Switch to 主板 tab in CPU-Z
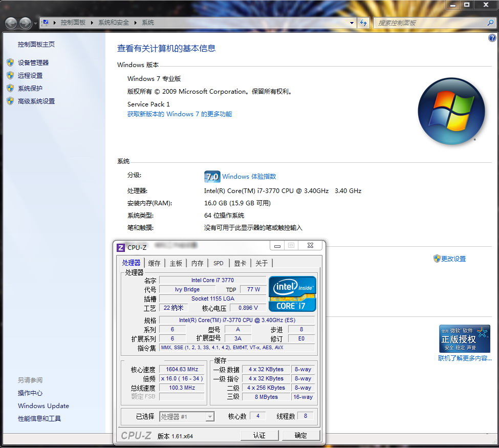This screenshot has height=448, width=499. (176, 263)
